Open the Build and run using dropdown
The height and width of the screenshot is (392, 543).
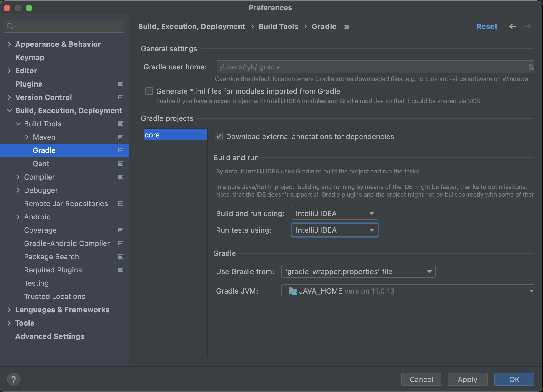point(335,213)
